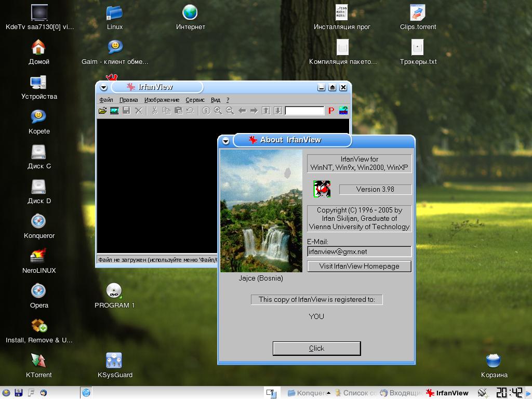Open About IrfanView window menu dropdown arrow
532x399 pixels.
[x=225, y=141]
